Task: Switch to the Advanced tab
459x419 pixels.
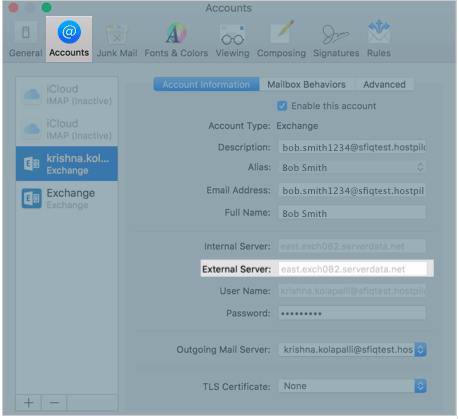Action: (384, 84)
